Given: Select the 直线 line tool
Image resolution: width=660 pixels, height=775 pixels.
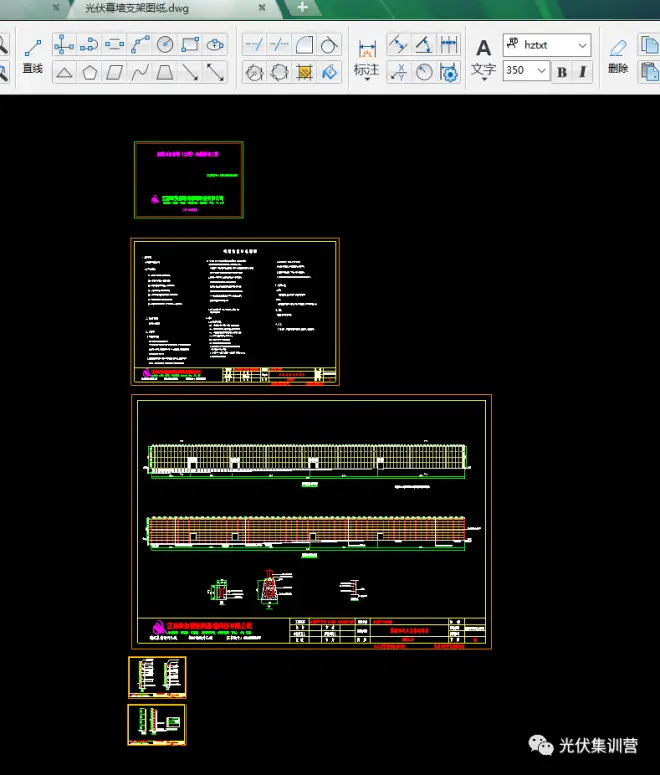Looking at the screenshot, I should (x=33, y=56).
